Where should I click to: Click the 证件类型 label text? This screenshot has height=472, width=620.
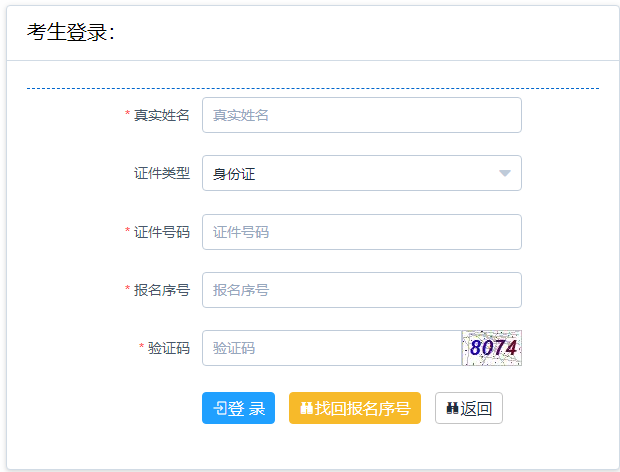click(162, 173)
